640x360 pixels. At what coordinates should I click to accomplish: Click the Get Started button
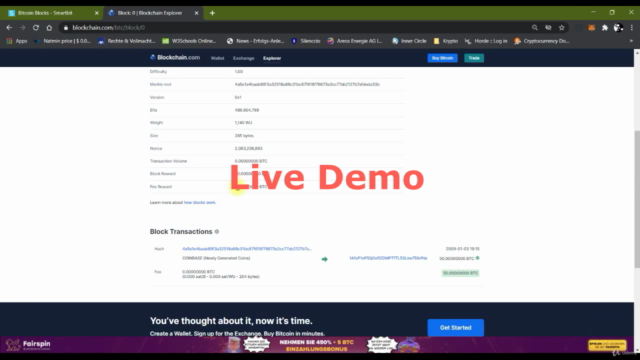(x=456, y=328)
